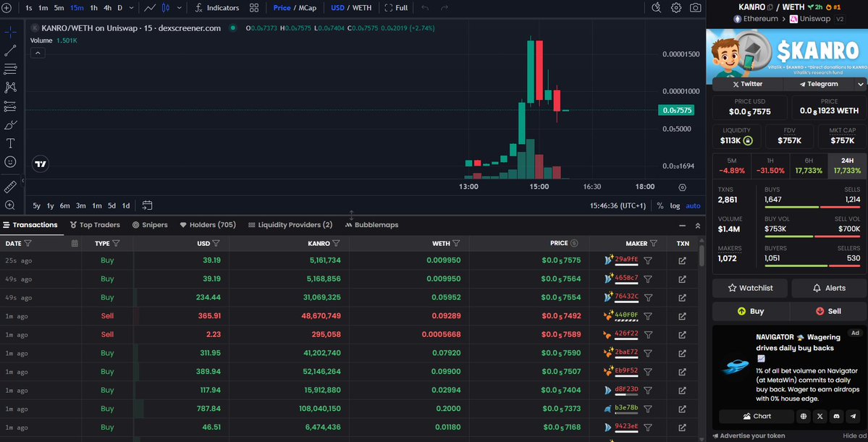
Task: Expand transactions panel with double chevron
Action: [x=697, y=225]
